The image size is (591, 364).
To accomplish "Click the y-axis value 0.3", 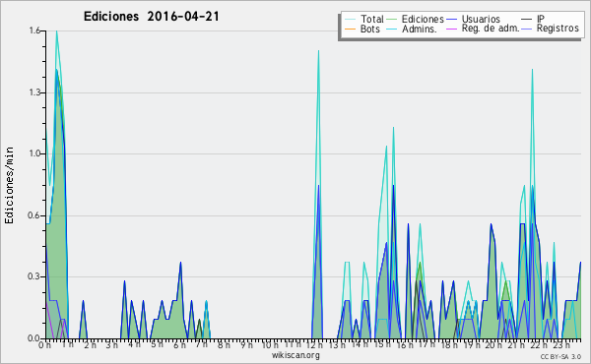I will coord(34,276).
